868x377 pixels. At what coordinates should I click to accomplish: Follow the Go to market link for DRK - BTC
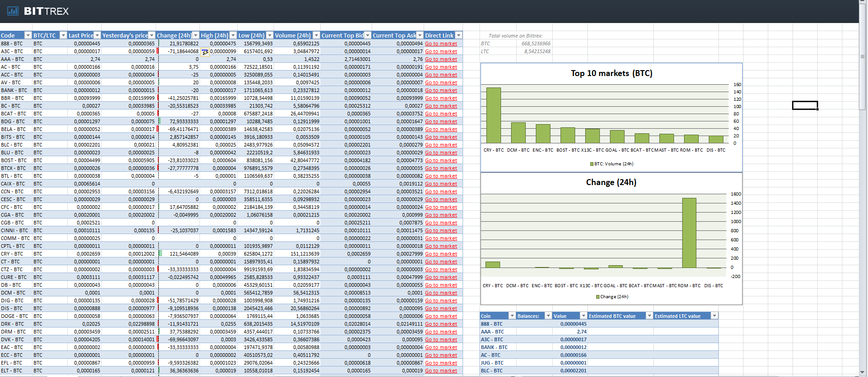441,324
